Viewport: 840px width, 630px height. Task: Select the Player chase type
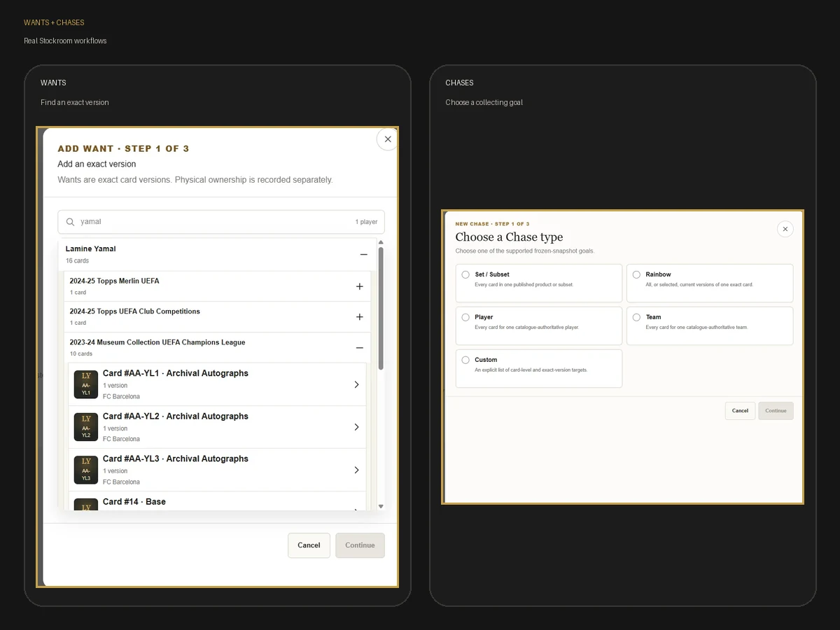click(x=539, y=325)
